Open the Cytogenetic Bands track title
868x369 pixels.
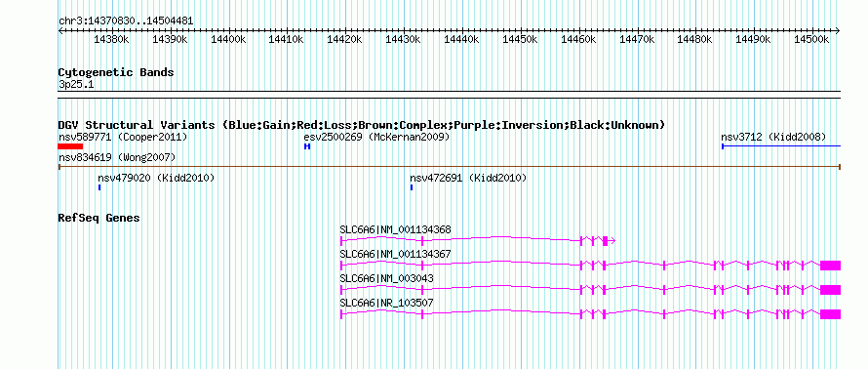click(116, 72)
